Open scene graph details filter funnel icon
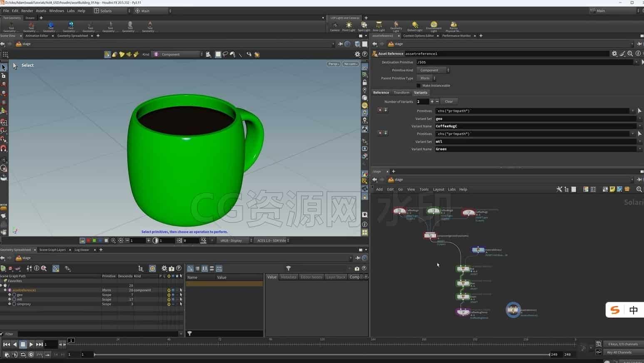 pos(288,269)
